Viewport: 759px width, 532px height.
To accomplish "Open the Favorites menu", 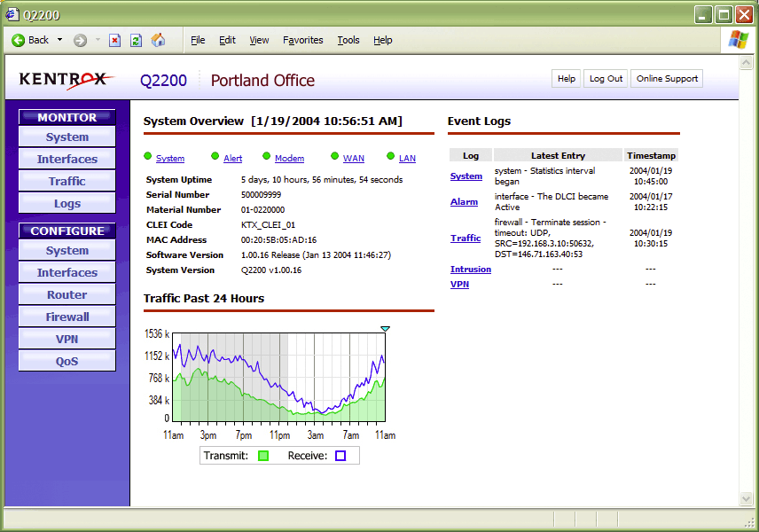I will [x=302, y=40].
